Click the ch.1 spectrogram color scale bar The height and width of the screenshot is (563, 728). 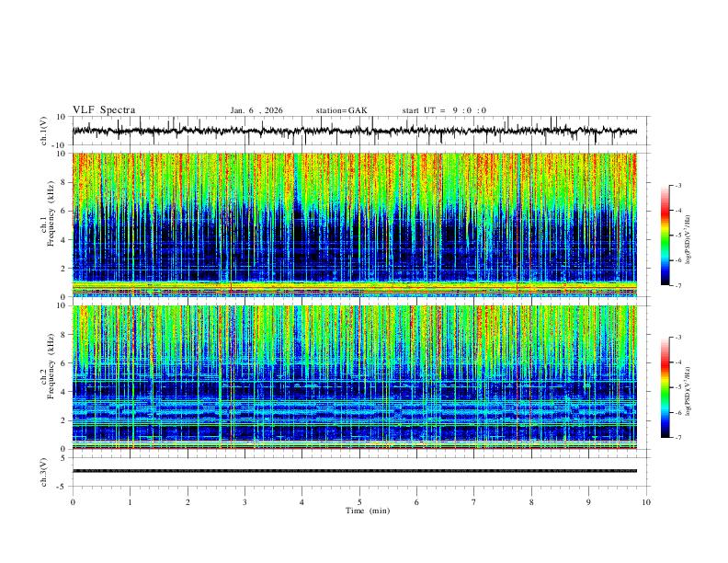665,236
